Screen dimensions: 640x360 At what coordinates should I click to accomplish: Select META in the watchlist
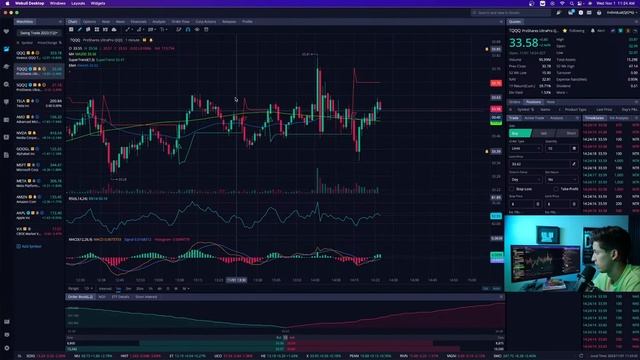click(39, 183)
